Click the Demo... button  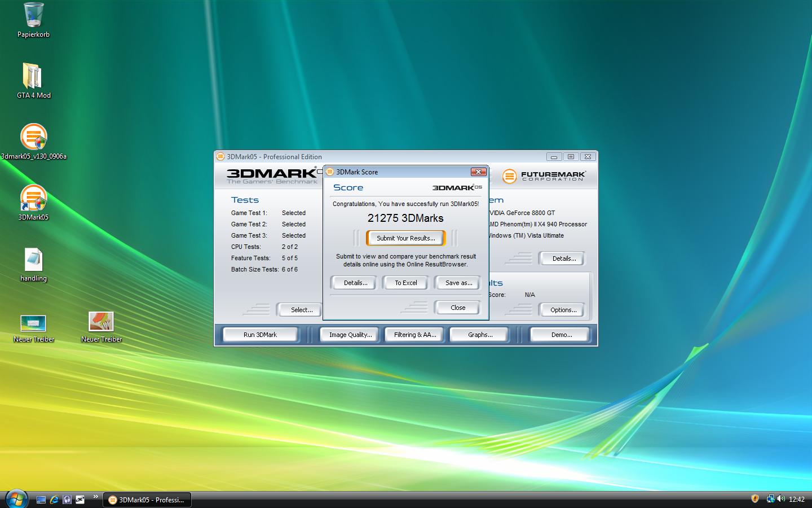tap(561, 335)
